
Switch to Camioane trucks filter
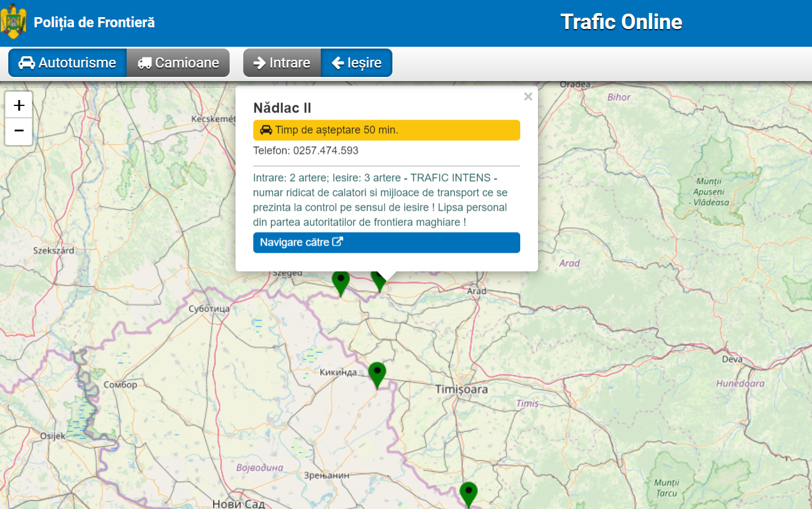point(178,63)
